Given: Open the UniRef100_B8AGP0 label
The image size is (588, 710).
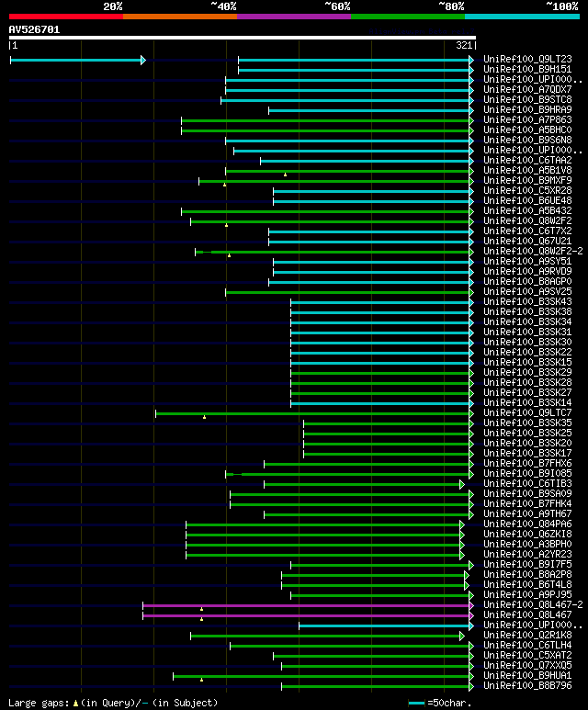Looking at the screenshot, I should 527,281.
